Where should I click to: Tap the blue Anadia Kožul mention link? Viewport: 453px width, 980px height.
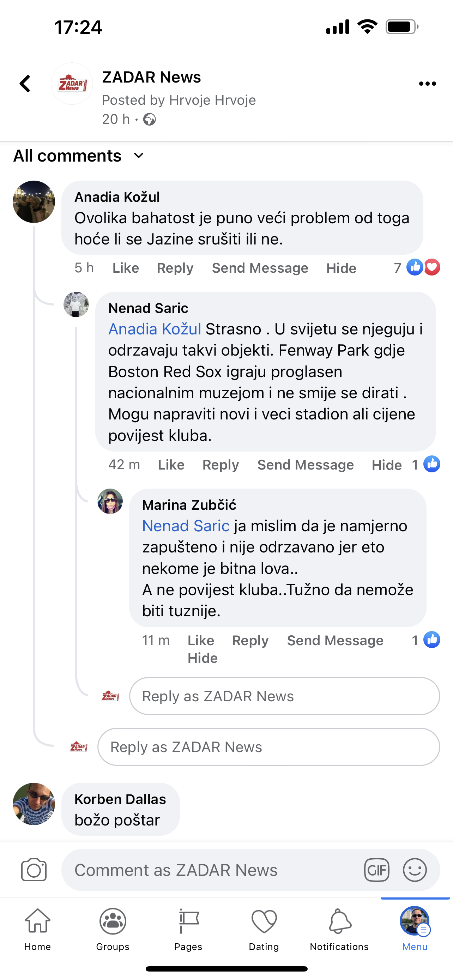155,329
